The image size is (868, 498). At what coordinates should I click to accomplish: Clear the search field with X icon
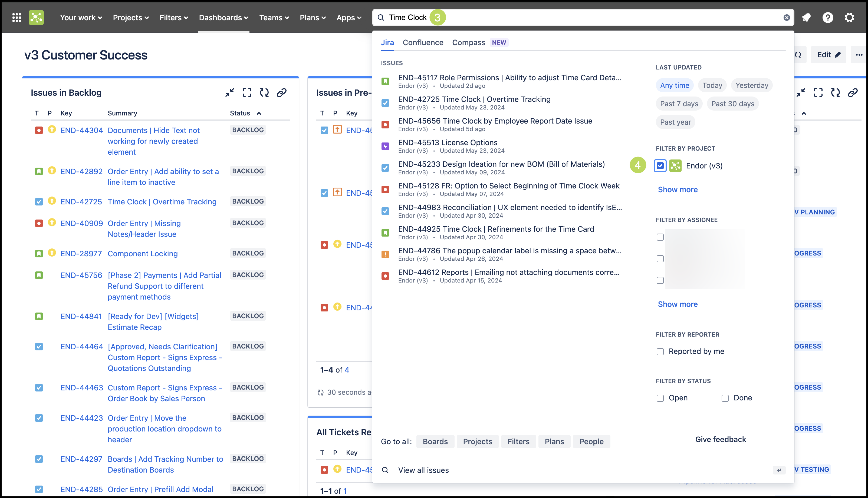[x=787, y=18]
